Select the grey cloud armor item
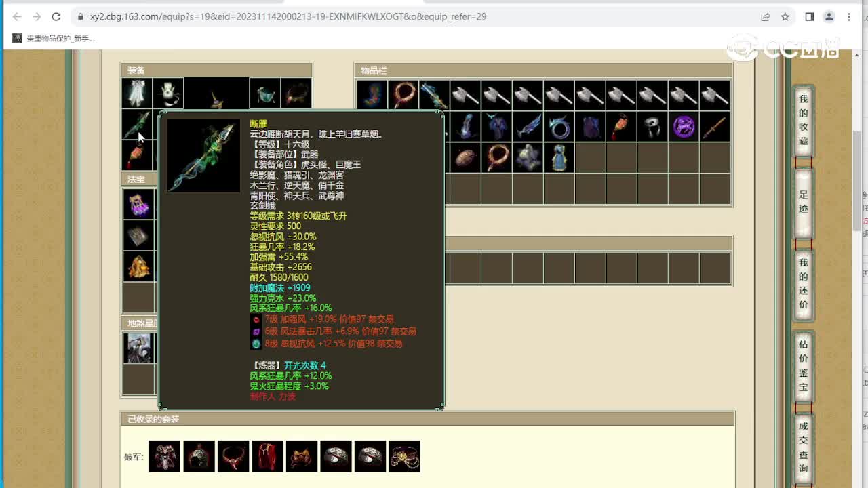The image size is (868, 488). tap(528, 157)
